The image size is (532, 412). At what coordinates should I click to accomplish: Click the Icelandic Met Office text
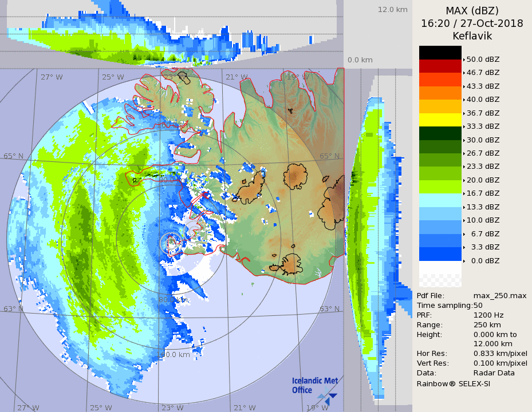tap(314, 385)
